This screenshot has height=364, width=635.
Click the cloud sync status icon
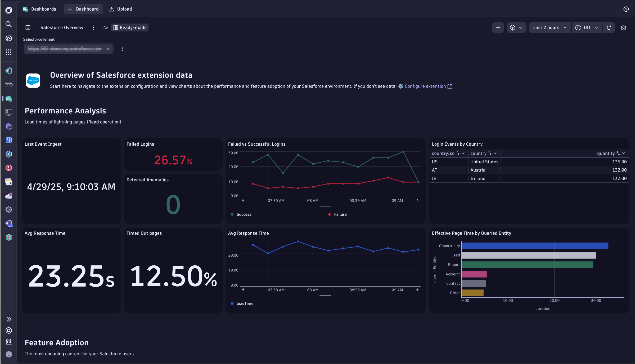[105, 27]
